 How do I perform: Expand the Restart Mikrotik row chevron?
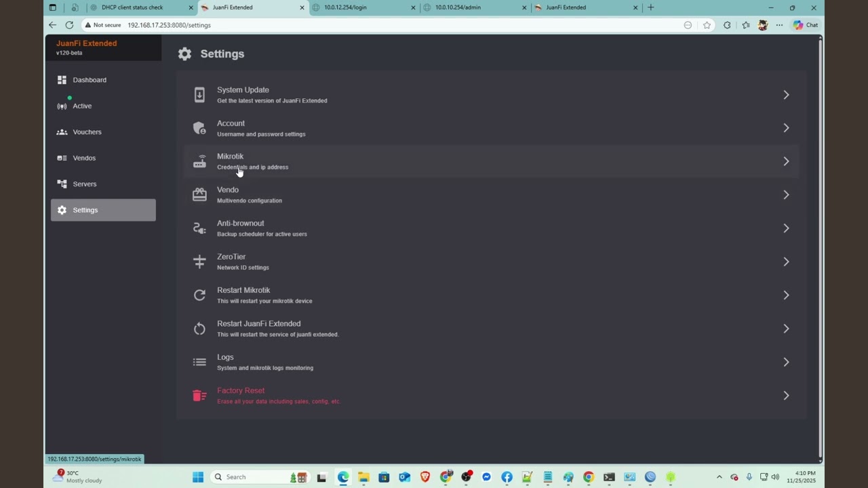786,295
